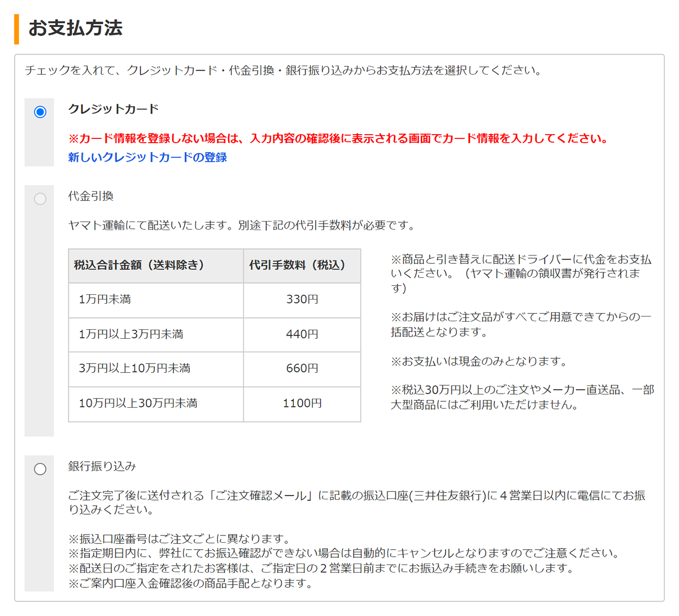
Task: Select the 銀行振り込み radio button
Action: pyautogui.click(x=40, y=469)
